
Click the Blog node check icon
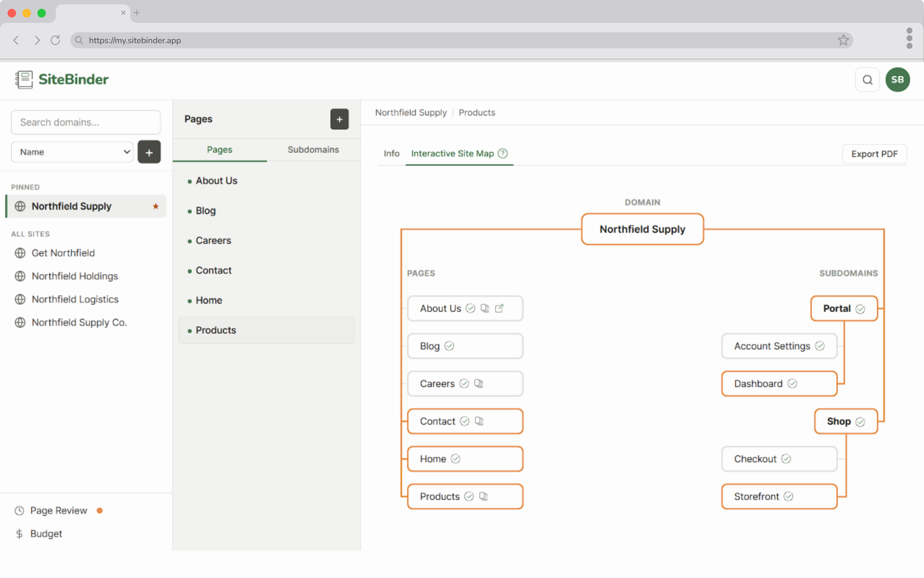[x=449, y=346]
